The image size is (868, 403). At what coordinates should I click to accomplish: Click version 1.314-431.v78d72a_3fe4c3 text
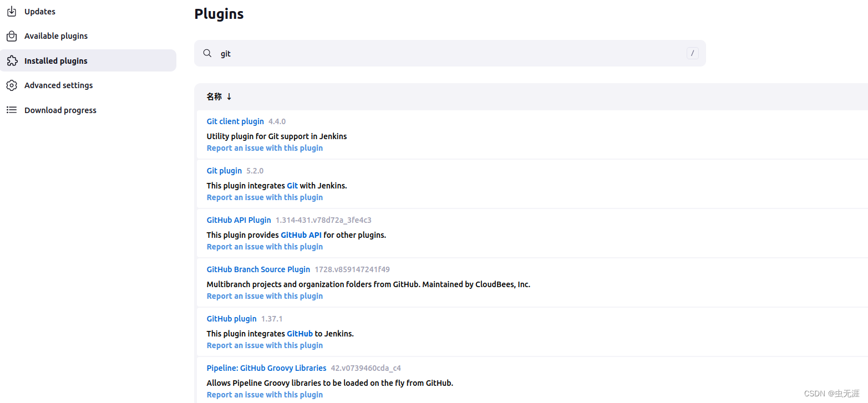[x=323, y=220]
